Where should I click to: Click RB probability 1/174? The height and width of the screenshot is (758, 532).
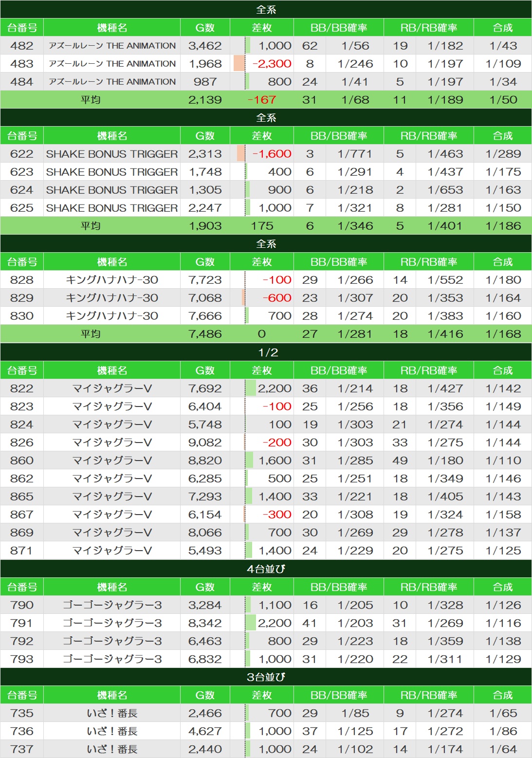pos(445,749)
